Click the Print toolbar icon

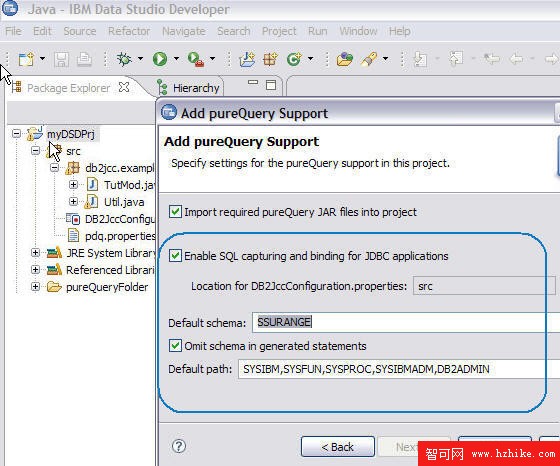[x=84, y=59]
